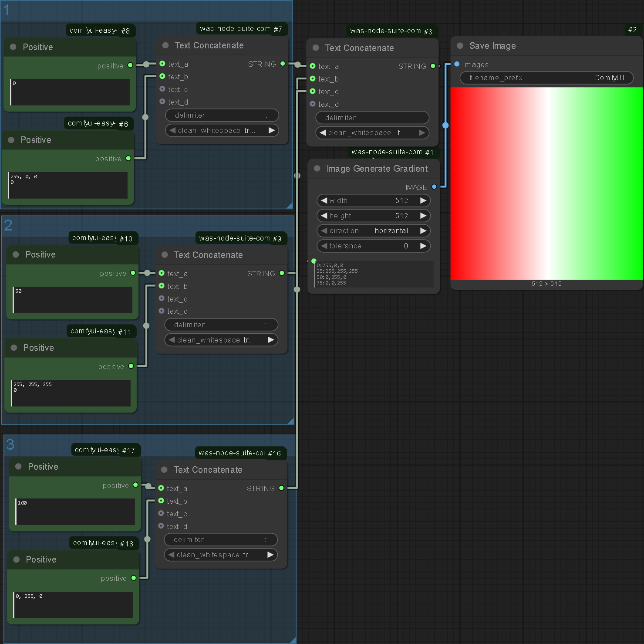Toggle clean_whitespace left arrow on node #16
644x644 pixels.
[172, 555]
